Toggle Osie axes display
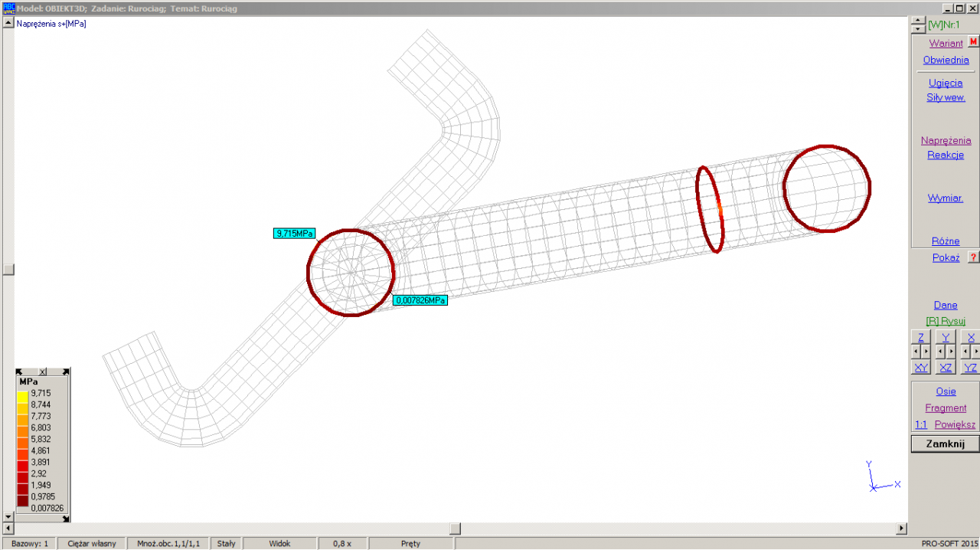Image resolution: width=980 pixels, height=550 pixels. (946, 391)
